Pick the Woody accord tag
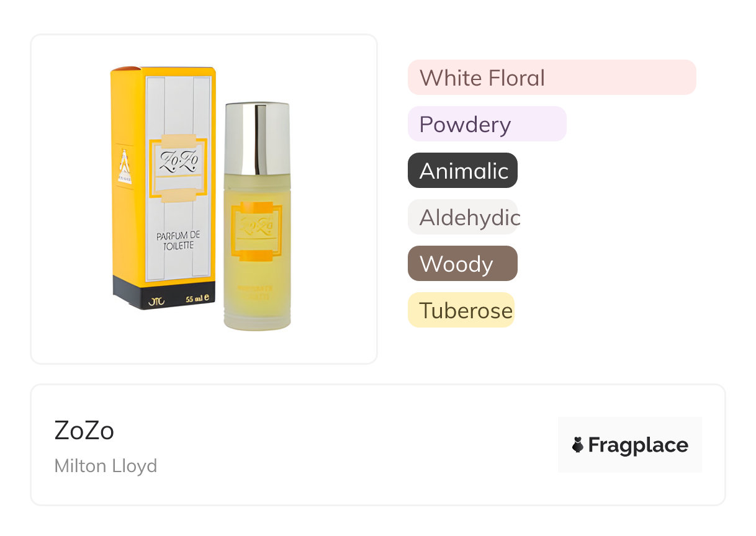This screenshot has width=756, height=536. pyautogui.click(x=462, y=264)
